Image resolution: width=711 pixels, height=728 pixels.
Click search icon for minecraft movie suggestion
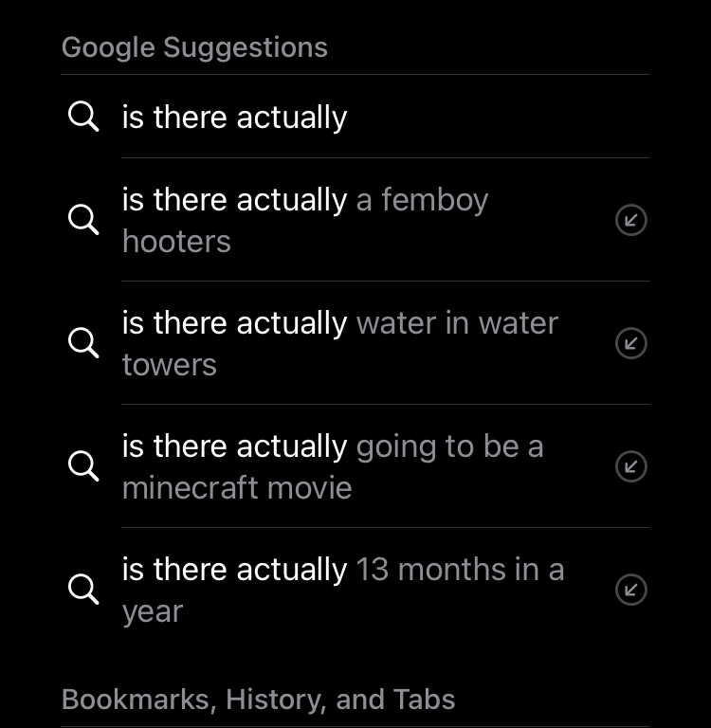[x=83, y=466]
